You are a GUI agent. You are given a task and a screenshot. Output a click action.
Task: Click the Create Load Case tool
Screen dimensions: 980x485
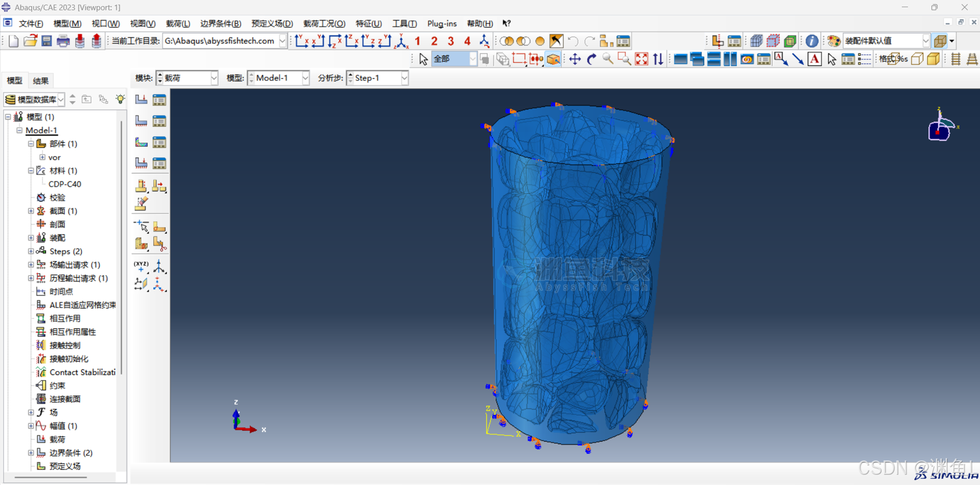click(141, 163)
